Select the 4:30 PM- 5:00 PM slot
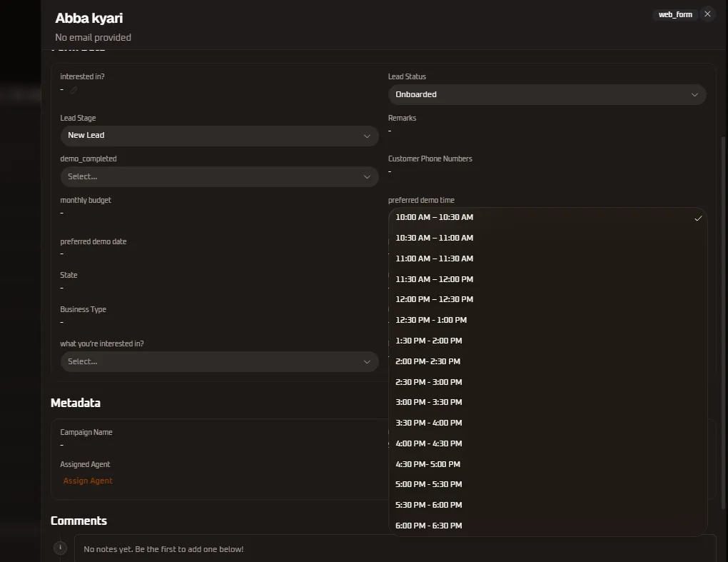Image resolution: width=728 pixels, height=562 pixels. [x=548, y=464]
